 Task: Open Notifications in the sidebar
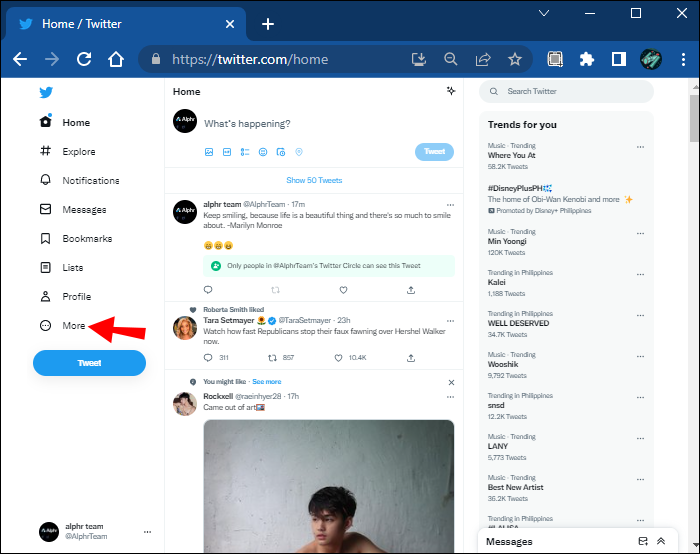[79, 180]
